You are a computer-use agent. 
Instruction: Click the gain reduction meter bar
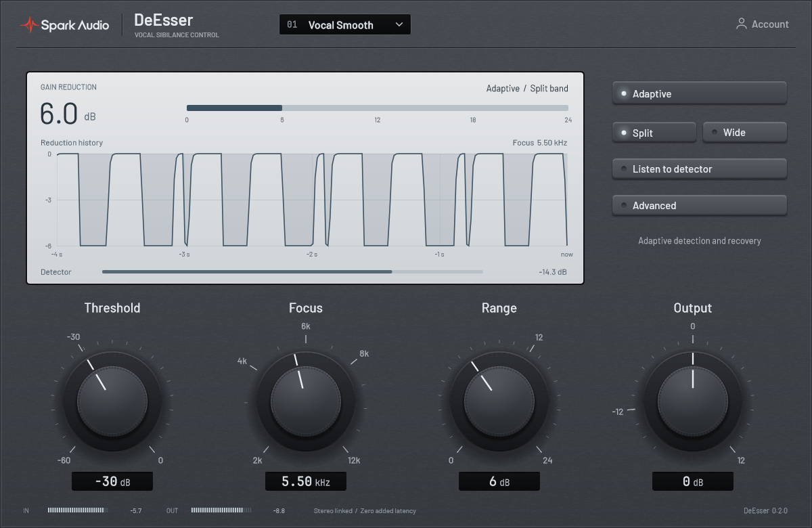click(x=378, y=108)
